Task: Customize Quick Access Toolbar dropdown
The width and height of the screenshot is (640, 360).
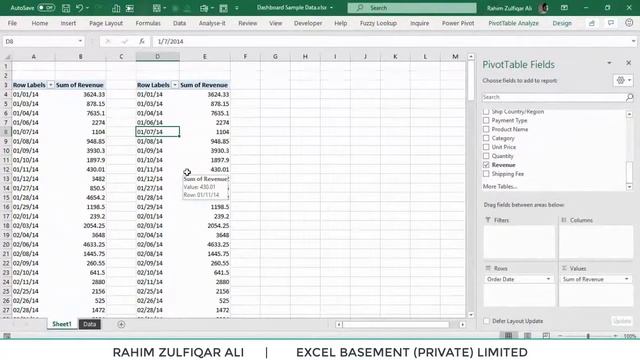Action: point(237,8)
